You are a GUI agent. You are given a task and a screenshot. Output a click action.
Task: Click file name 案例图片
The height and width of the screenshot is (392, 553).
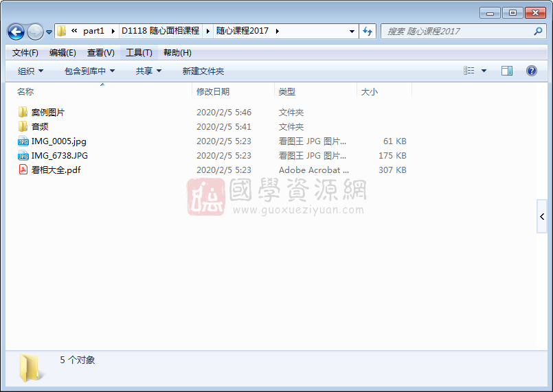[x=48, y=113]
